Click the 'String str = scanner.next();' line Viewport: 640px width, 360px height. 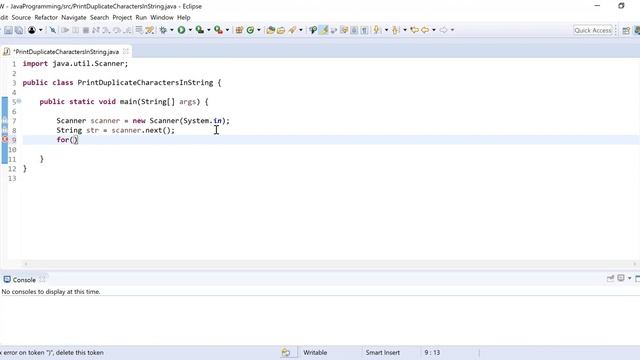pos(116,130)
